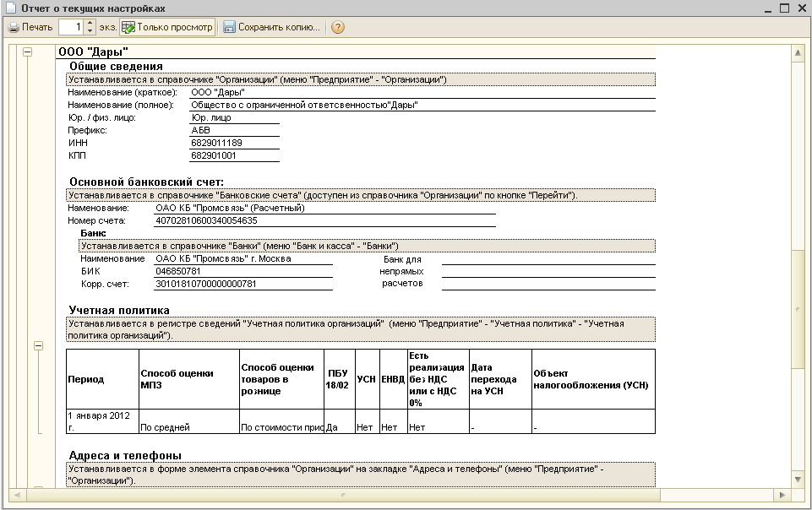The height and width of the screenshot is (510, 812).
Task: Select the Общие сведения heading
Action: (116, 66)
